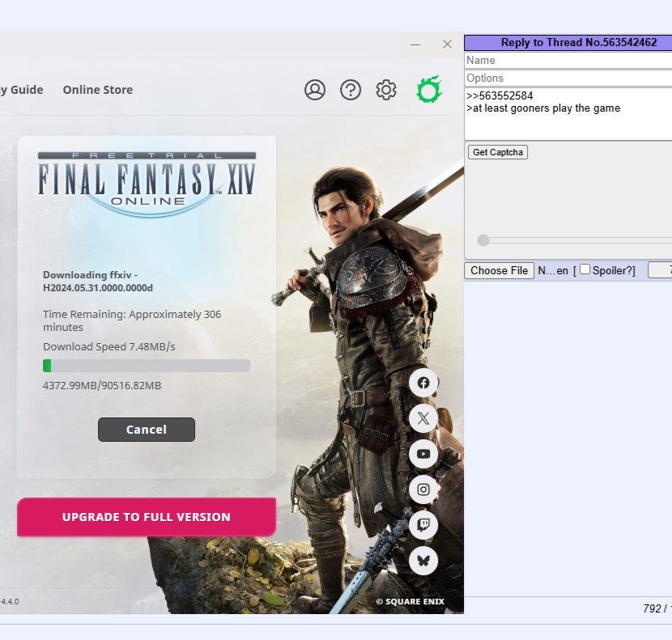The height and width of the screenshot is (640, 672).
Task: Click the Get Captcha button
Action: [x=498, y=152]
